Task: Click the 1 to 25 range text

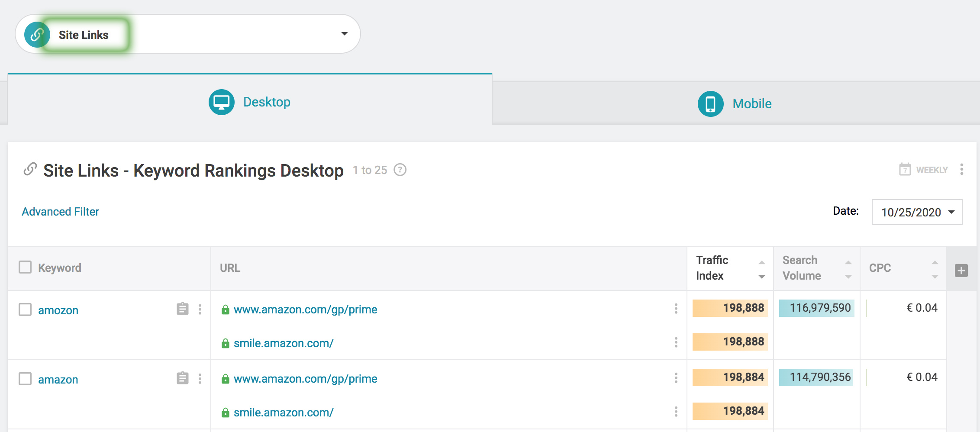Action: (370, 170)
